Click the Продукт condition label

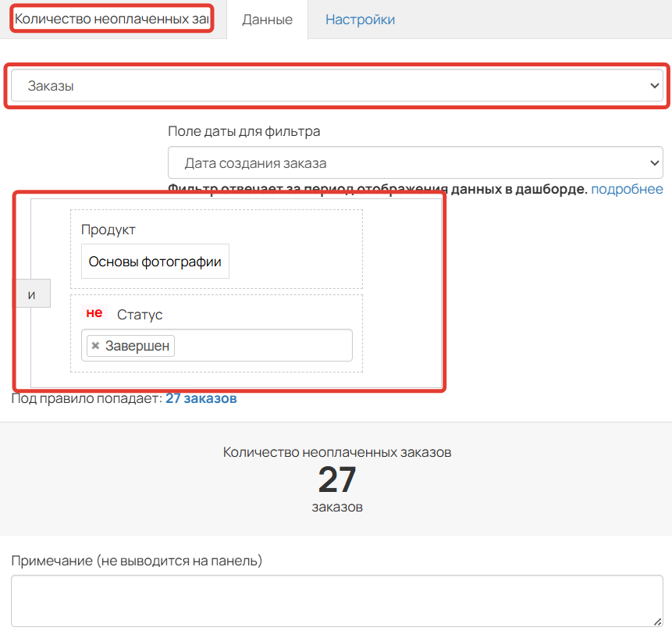point(108,230)
